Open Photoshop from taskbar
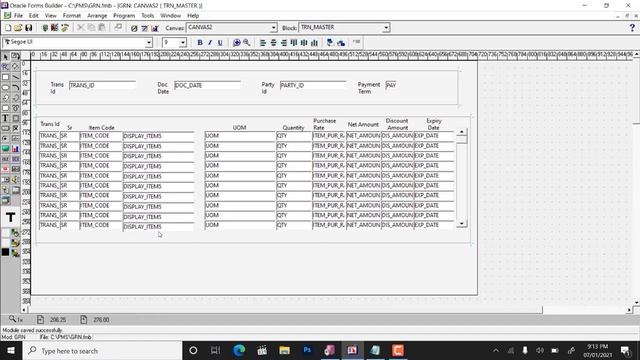The width and height of the screenshot is (640, 360). 307,351
